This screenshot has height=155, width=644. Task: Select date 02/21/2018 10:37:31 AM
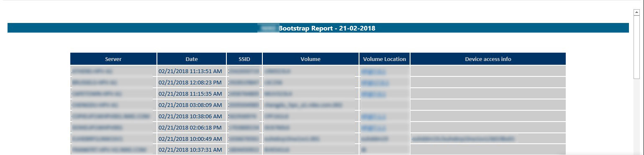(x=190, y=150)
